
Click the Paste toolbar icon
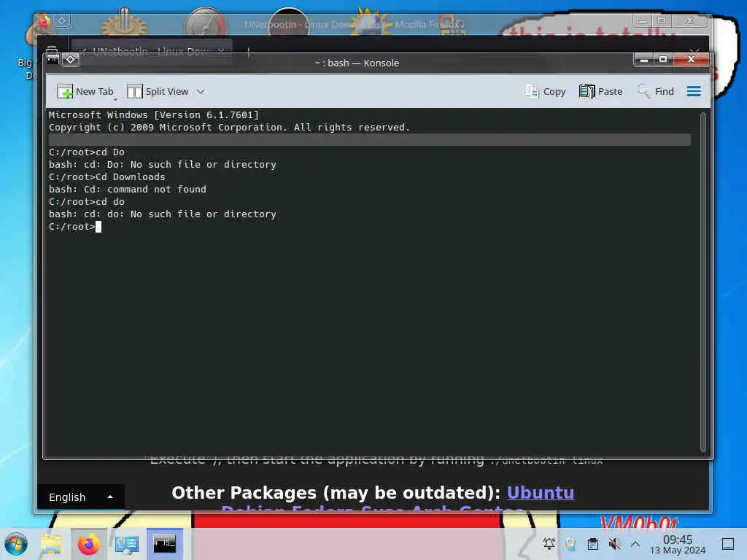coord(601,91)
